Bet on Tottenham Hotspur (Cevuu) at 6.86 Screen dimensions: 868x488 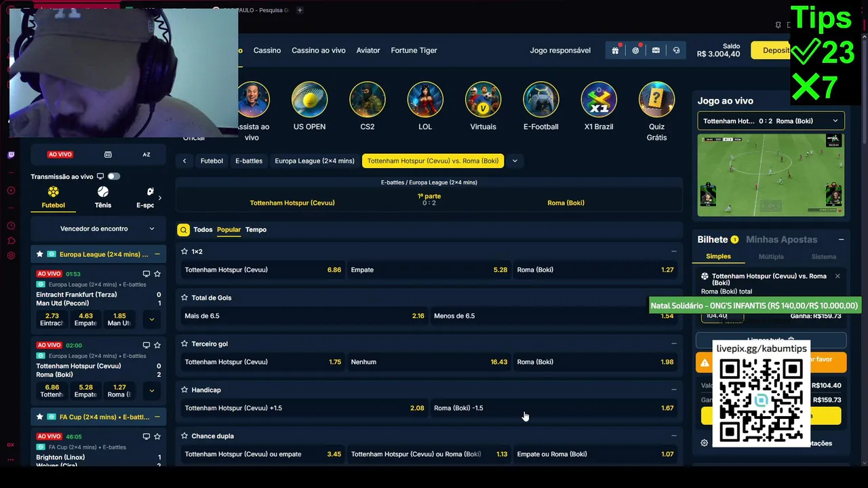coord(263,270)
